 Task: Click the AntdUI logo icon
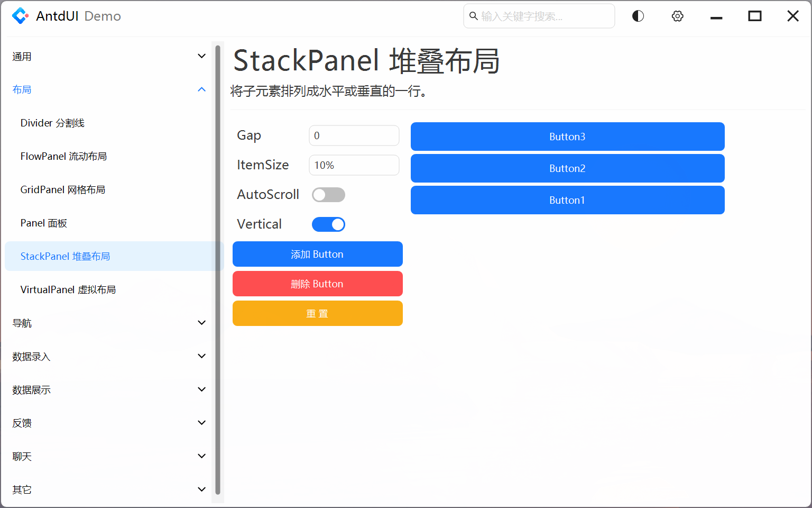coord(20,15)
